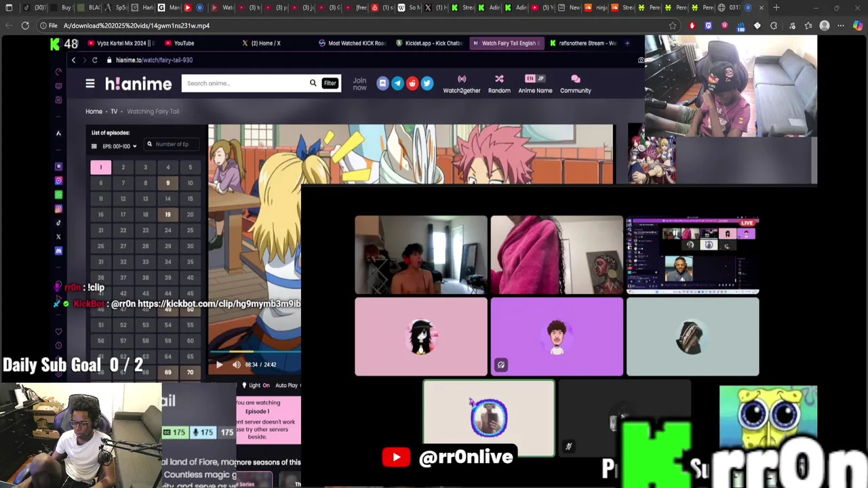Click the hianime logo
The image size is (868, 488).
[138, 84]
